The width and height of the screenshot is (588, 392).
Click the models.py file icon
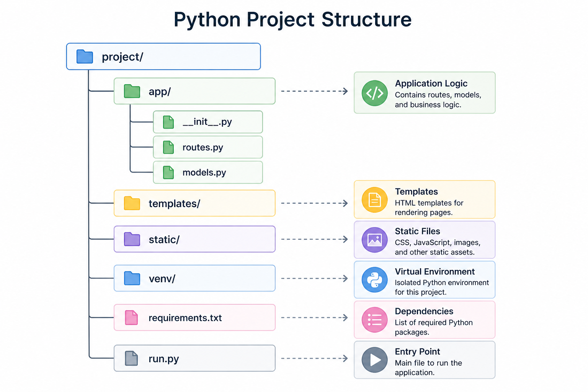[168, 173]
